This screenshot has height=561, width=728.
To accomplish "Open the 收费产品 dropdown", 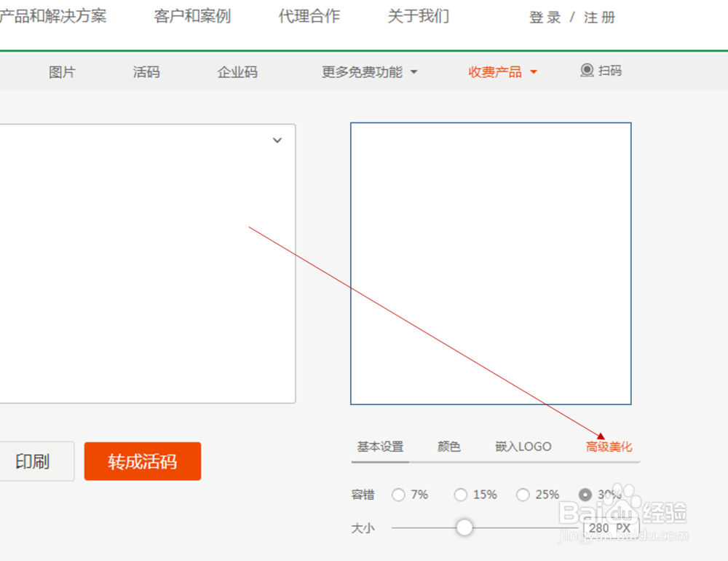I will (x=502, y=71).
